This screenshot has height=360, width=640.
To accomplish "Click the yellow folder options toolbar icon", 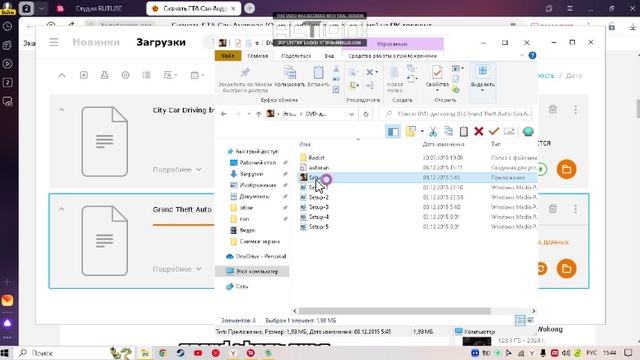I will coord(411,131).
